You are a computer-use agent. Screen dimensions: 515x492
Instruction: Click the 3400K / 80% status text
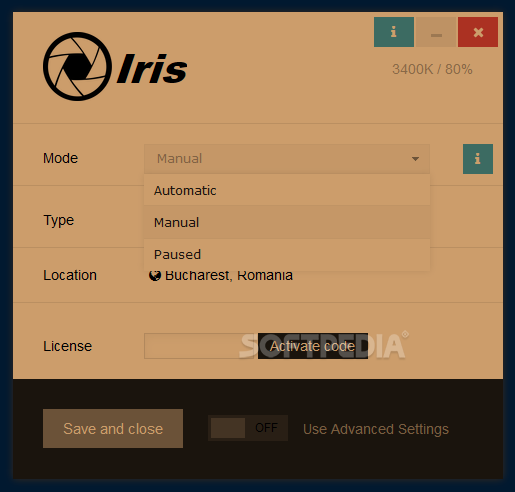pyautogui.click(x=432, y=69)
